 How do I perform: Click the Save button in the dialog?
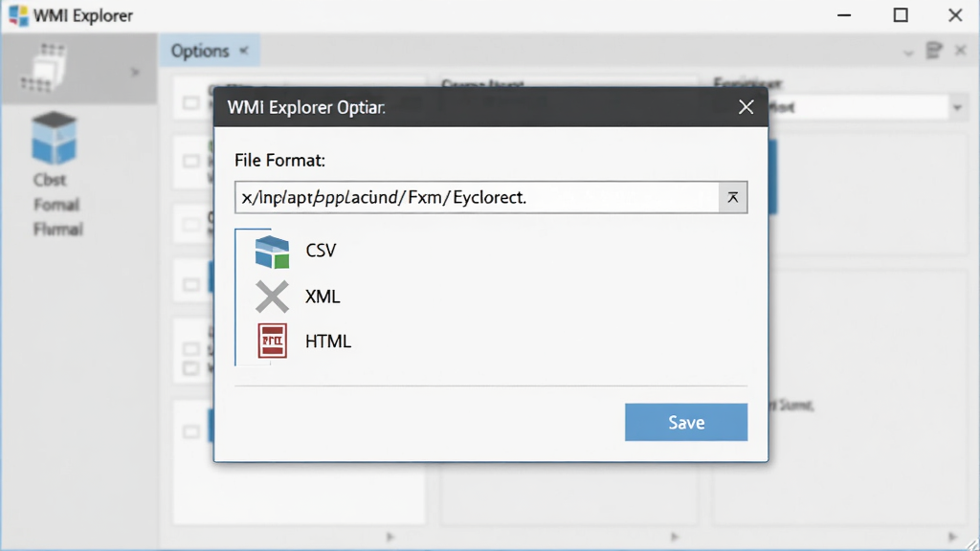(x=685, y=422)
